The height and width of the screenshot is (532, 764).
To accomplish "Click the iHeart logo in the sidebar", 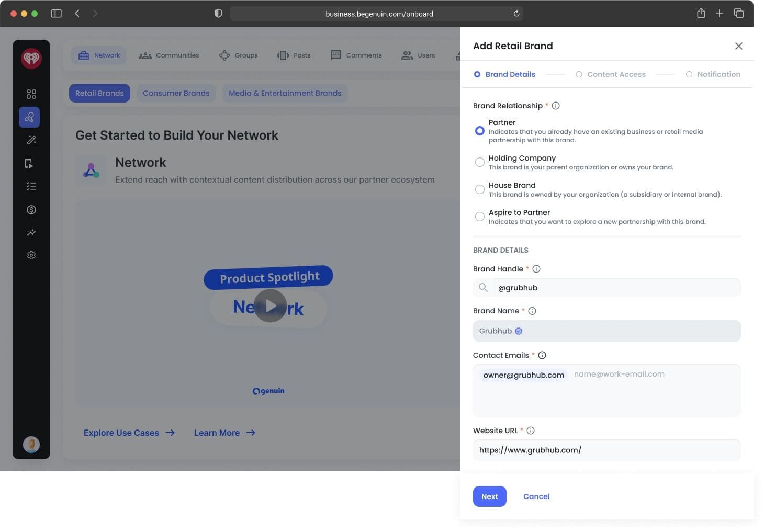I will click(31, 58).
